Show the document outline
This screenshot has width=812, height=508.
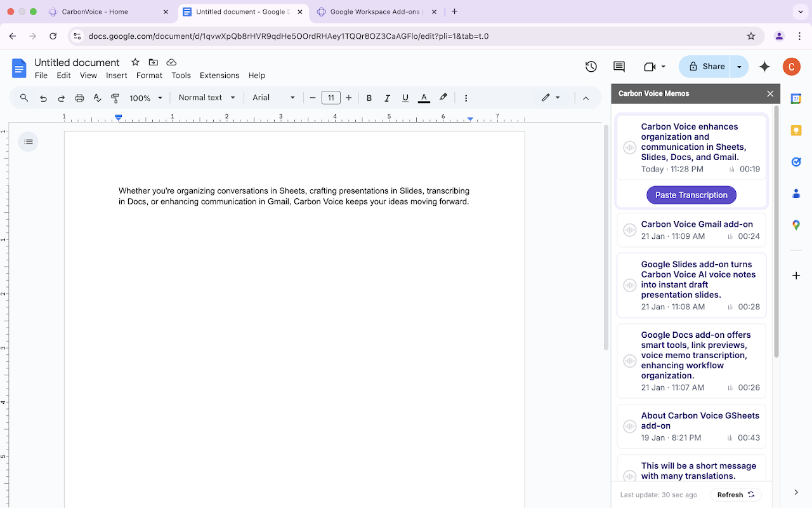point(29,142)
